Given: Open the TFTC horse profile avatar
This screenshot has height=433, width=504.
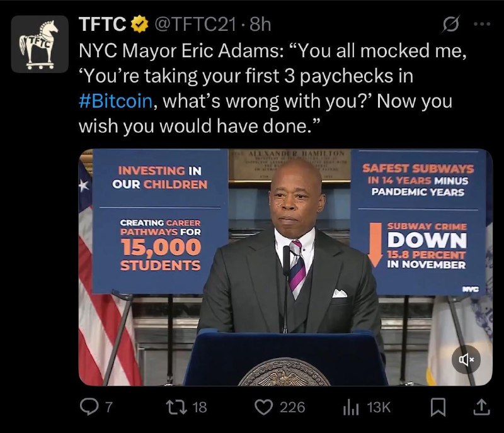Looking at the screenshot, I should (40, 44).
